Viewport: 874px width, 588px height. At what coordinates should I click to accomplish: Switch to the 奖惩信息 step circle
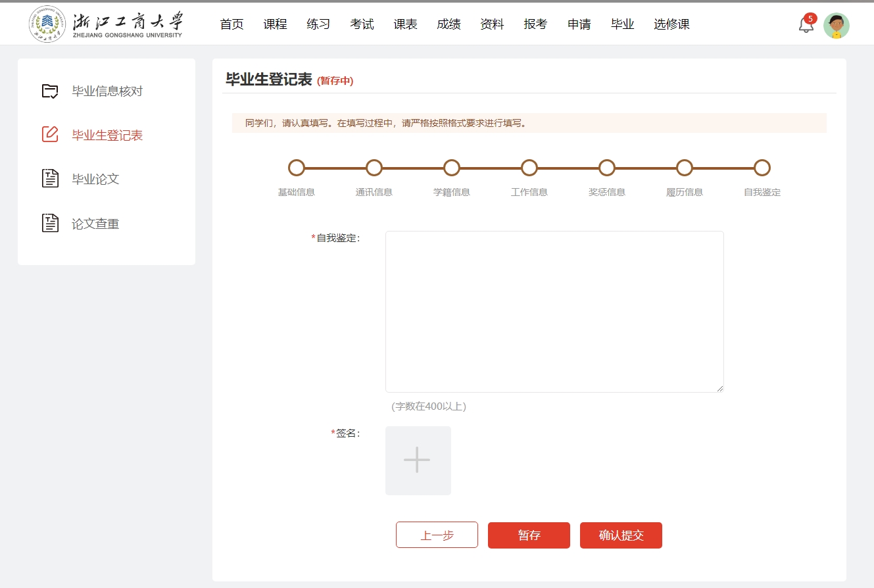(x=607, y=168)
